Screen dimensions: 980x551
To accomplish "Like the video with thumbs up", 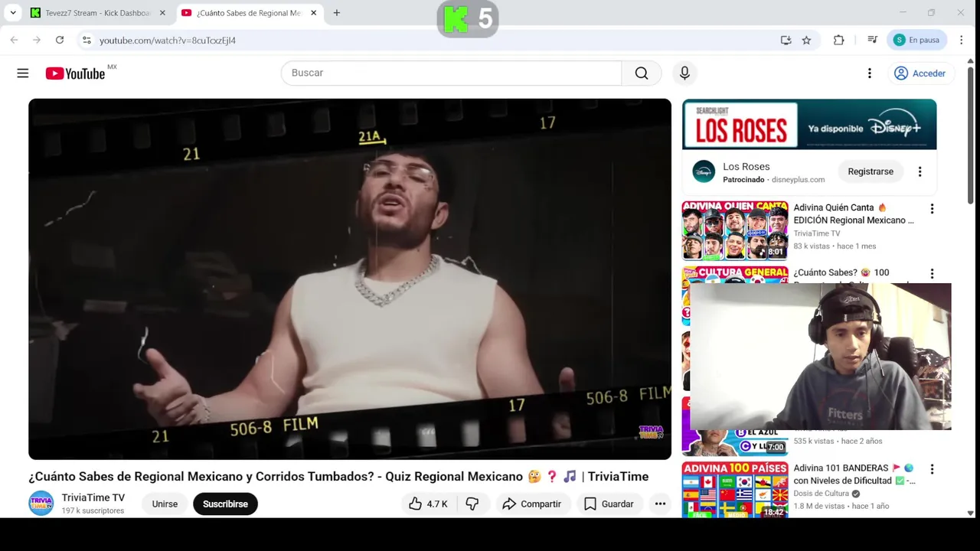I will [x=428, y=504].
